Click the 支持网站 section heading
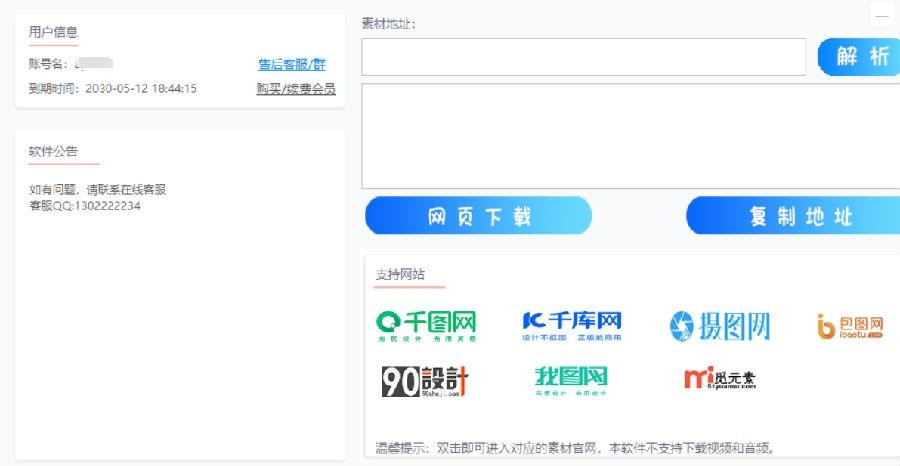 (x=400, y=275)
